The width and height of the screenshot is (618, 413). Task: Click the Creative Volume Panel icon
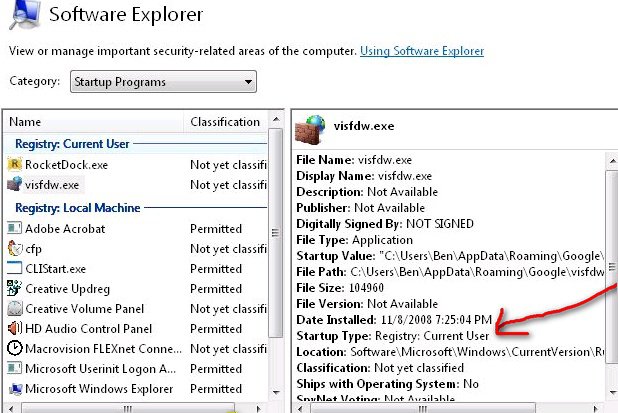tap(15, 308)
